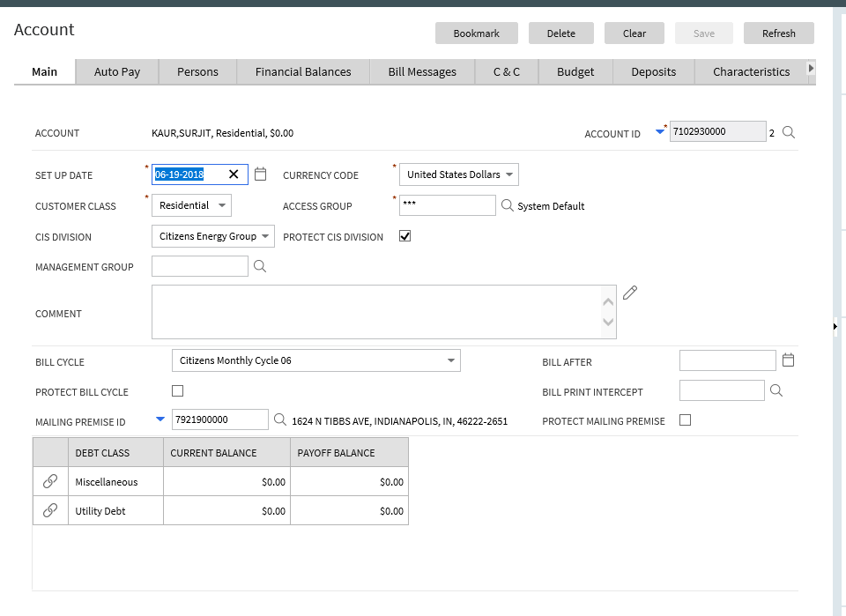Click the Utility Debt link icon

pos(50,510)
